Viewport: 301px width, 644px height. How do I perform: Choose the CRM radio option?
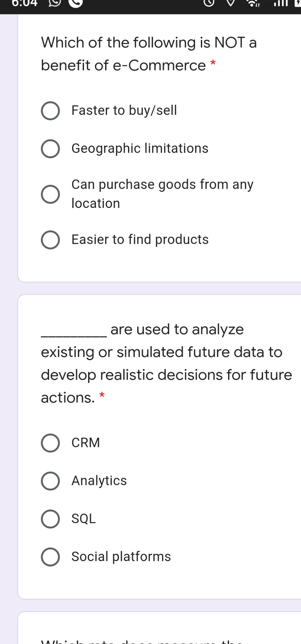click(50, 443)
